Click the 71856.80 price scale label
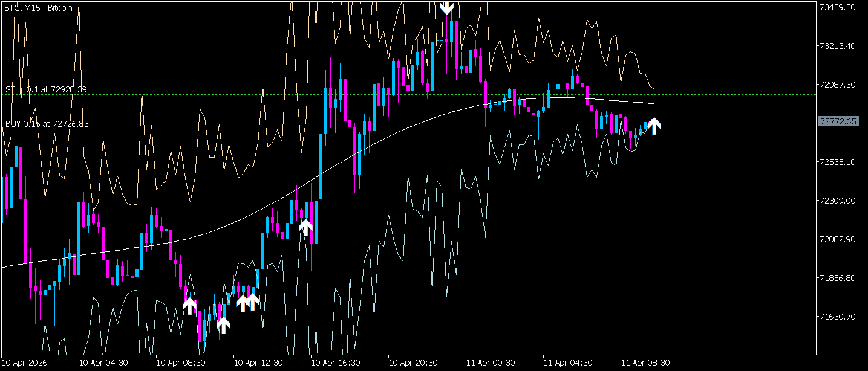Screen dimensions: 868x371 pyautogui.click(x=837, y=278)
